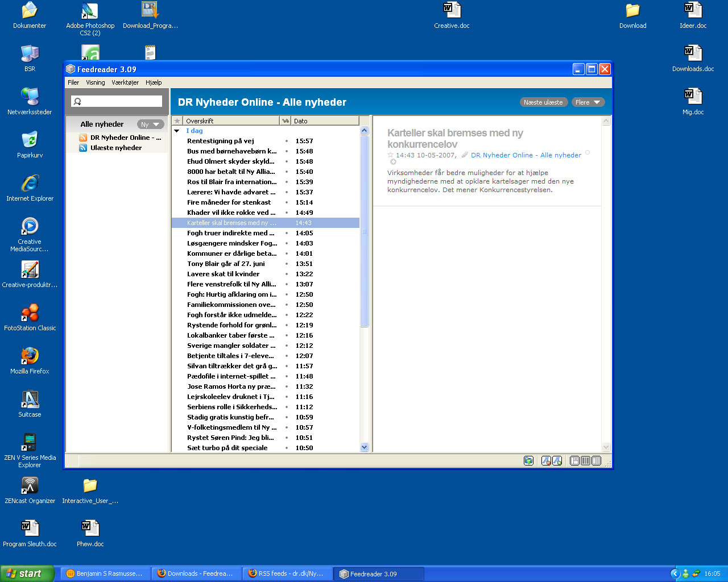Toggle read dot for Lokalbanker taber første
Viewport: 728px width, 582px height.
click(286, 335)
